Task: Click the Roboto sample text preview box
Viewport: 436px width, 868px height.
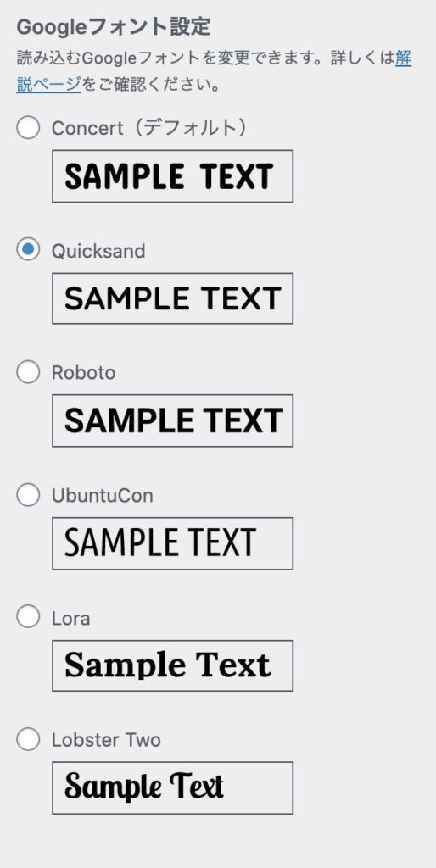Action: (x=172, y=420)
